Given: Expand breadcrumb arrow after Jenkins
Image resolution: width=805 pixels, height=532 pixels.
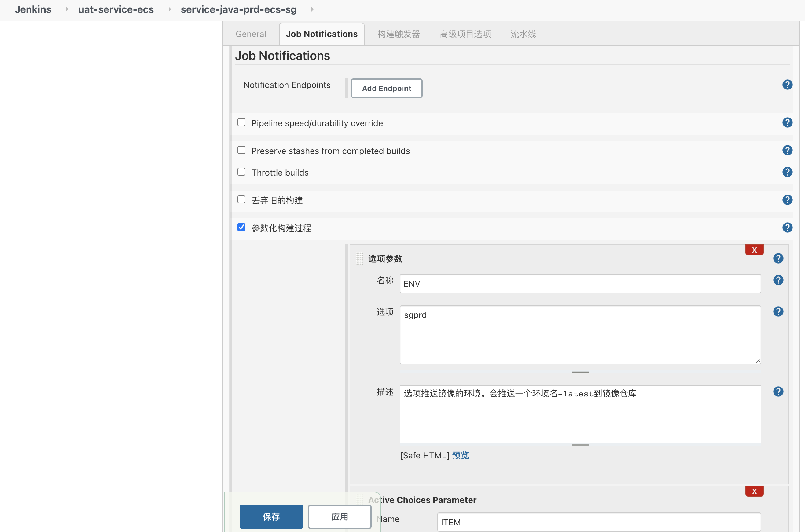Looking at the screenshot, I should 67,9.
